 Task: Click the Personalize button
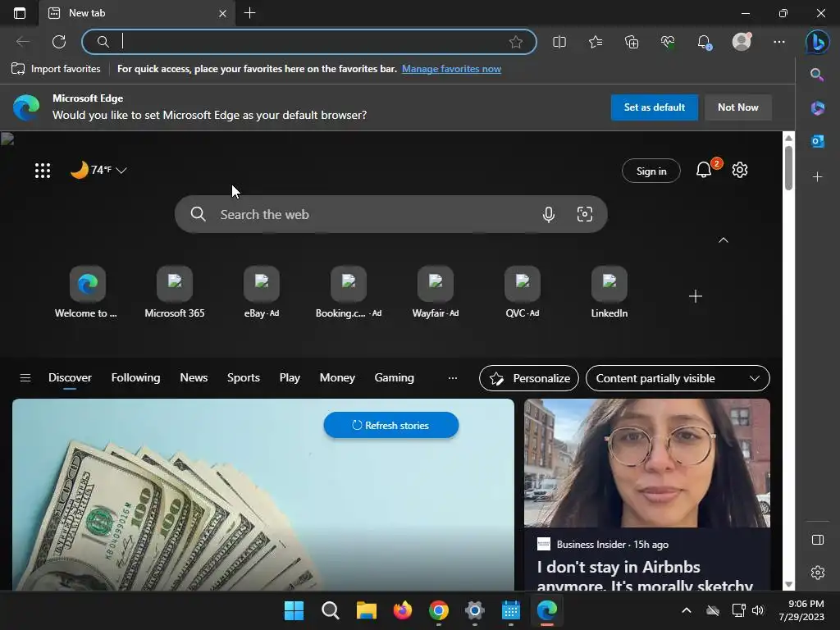(529, 378)
